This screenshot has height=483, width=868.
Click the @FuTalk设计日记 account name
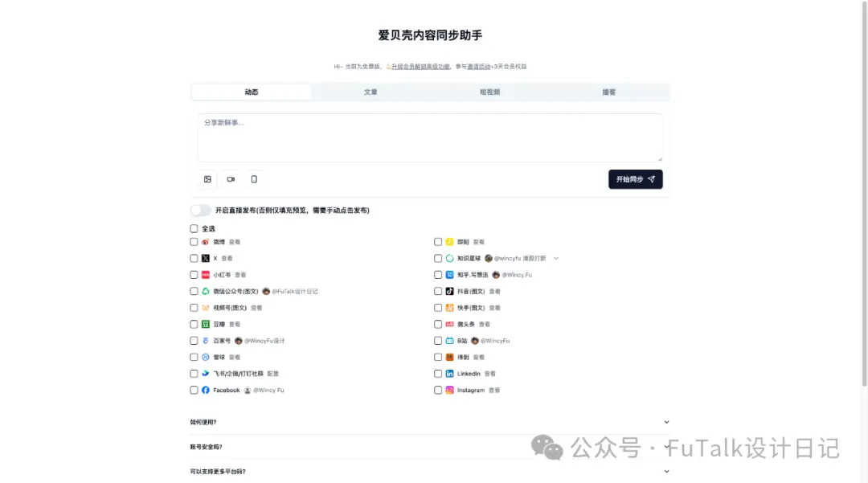294,291
